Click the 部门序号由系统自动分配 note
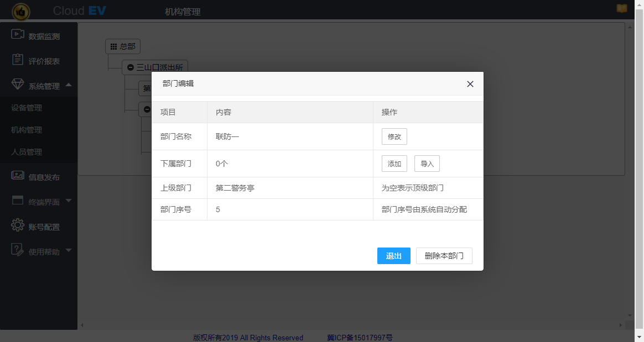644x342 pixels. (424, 209)
